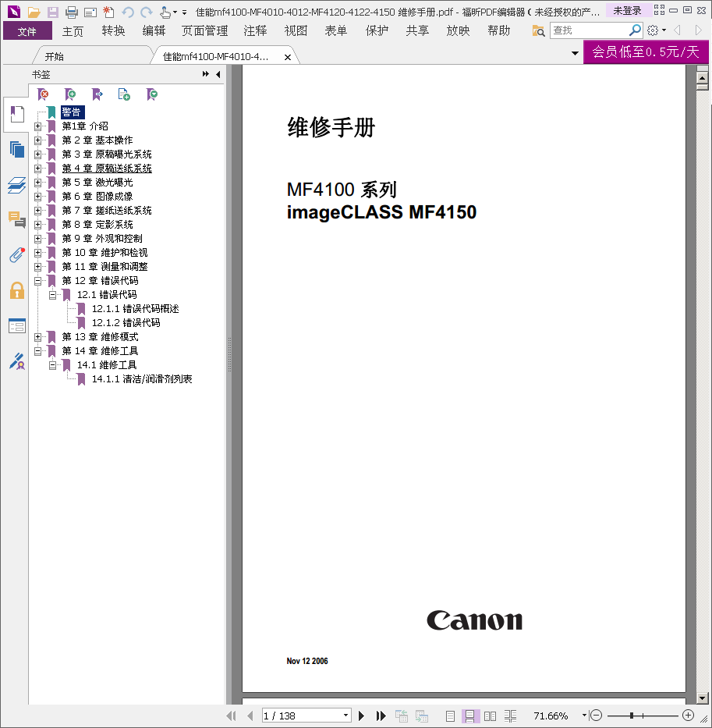Click the 查找 search input field
Image resolution: width=712 pixels, height=728 pixels.
(x=589, y=30)
